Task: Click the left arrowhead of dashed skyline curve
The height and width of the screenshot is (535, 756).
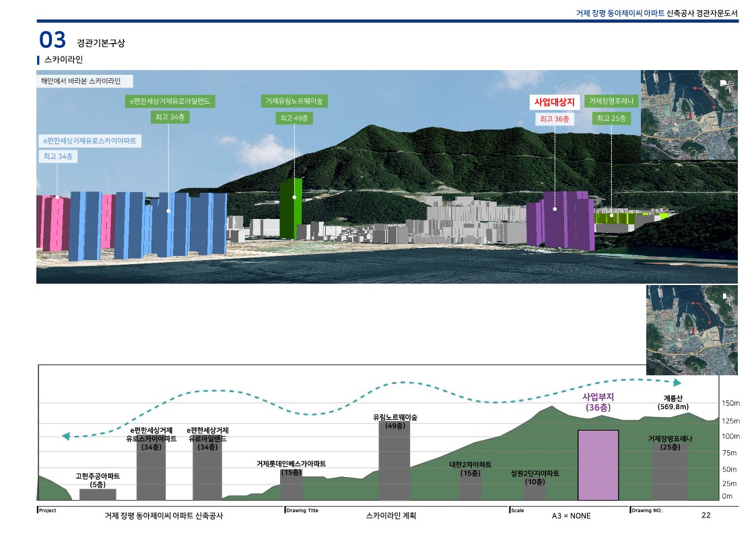Action: point(66,437)
